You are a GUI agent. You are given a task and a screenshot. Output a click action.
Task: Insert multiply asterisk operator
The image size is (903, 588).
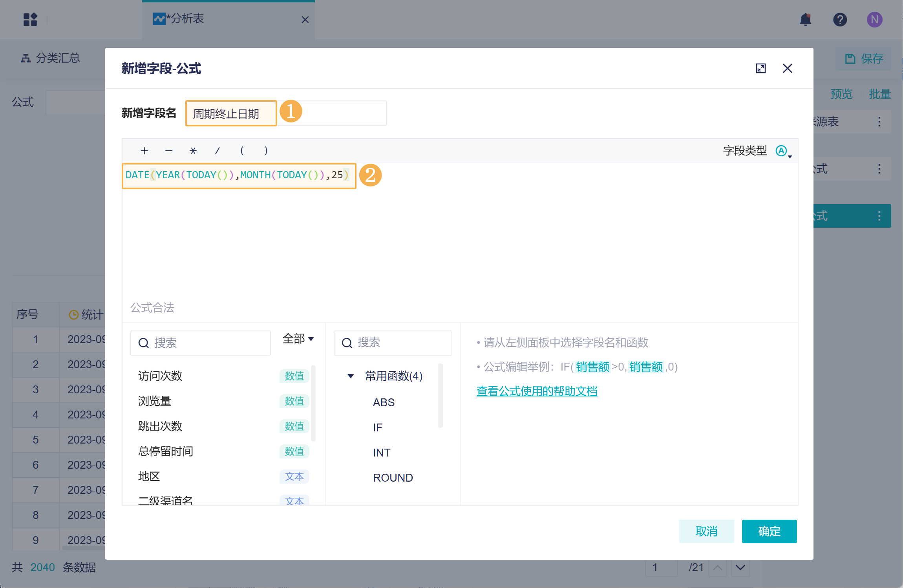click(193, 151)
